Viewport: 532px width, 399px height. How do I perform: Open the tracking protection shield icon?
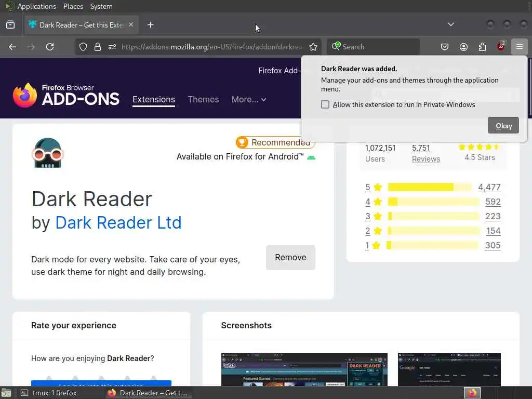coord(83,47)
